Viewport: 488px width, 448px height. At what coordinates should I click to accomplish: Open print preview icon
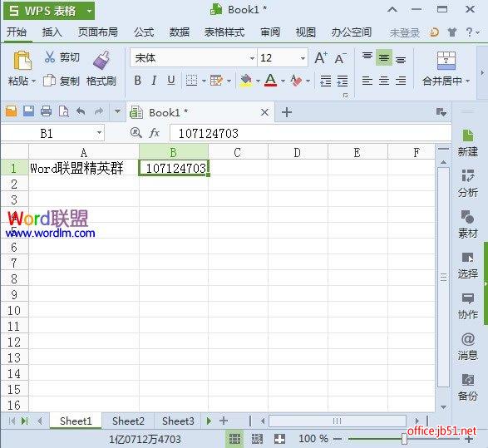63,111
